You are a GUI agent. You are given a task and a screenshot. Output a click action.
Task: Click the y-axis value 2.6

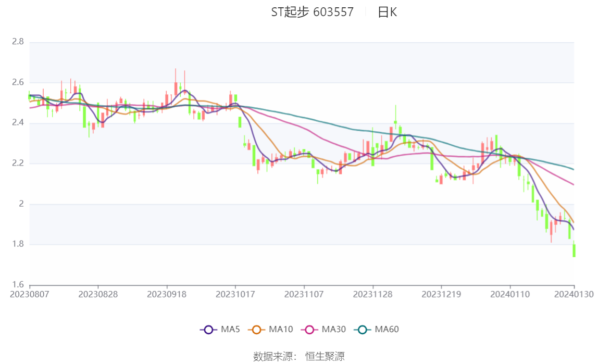pos(18,82)
